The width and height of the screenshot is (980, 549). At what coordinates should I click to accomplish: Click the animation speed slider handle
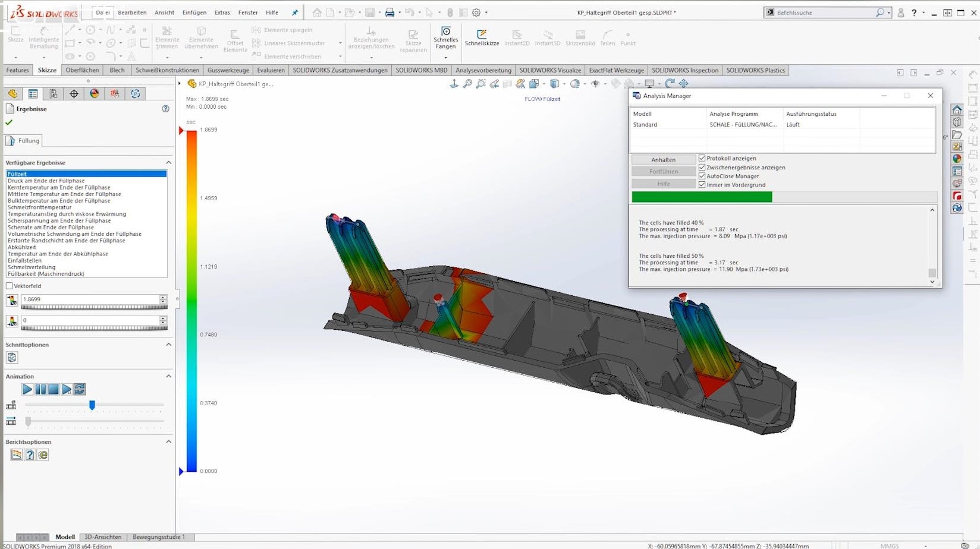[x=28, y=421]
